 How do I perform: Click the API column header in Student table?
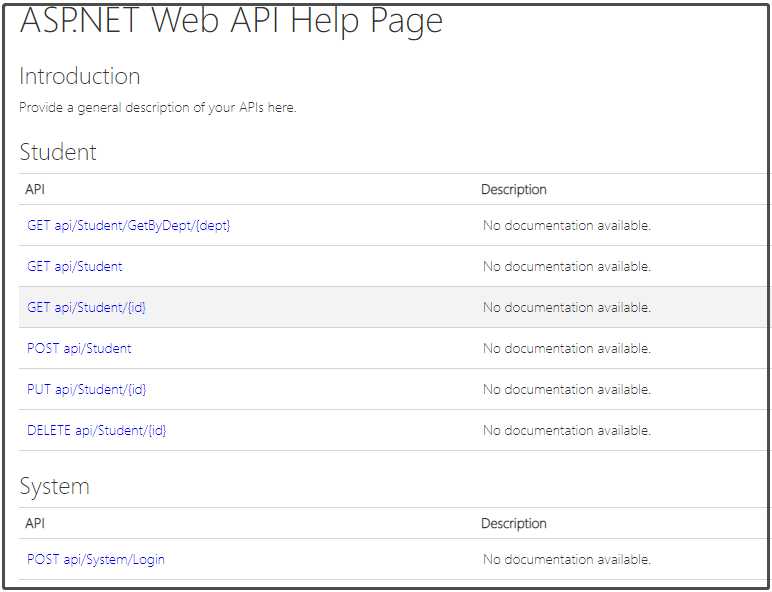click(x=35, y=189)
